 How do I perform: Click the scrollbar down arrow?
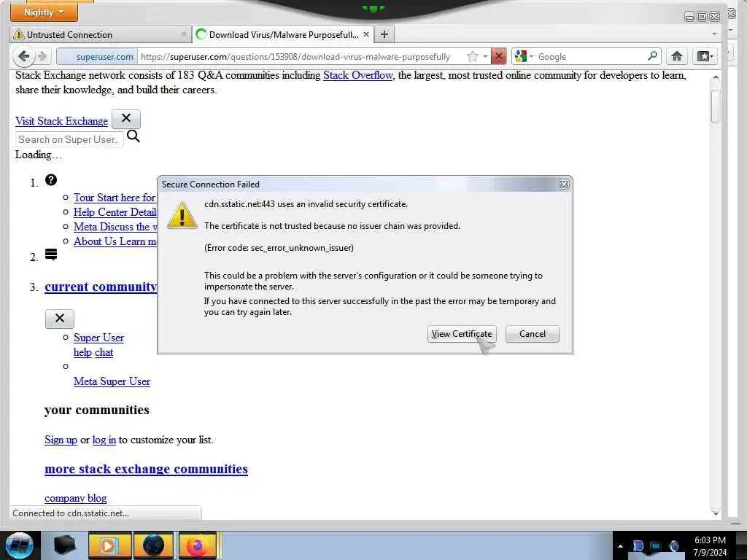tap(716, 513)
